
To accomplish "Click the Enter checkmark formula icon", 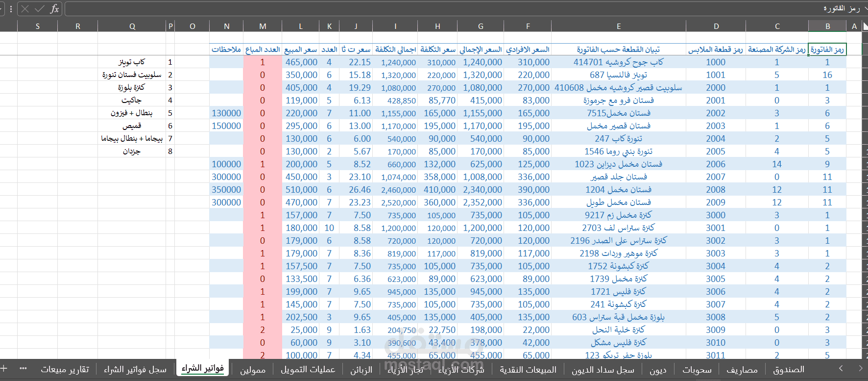I will click(x=40, y=9).
